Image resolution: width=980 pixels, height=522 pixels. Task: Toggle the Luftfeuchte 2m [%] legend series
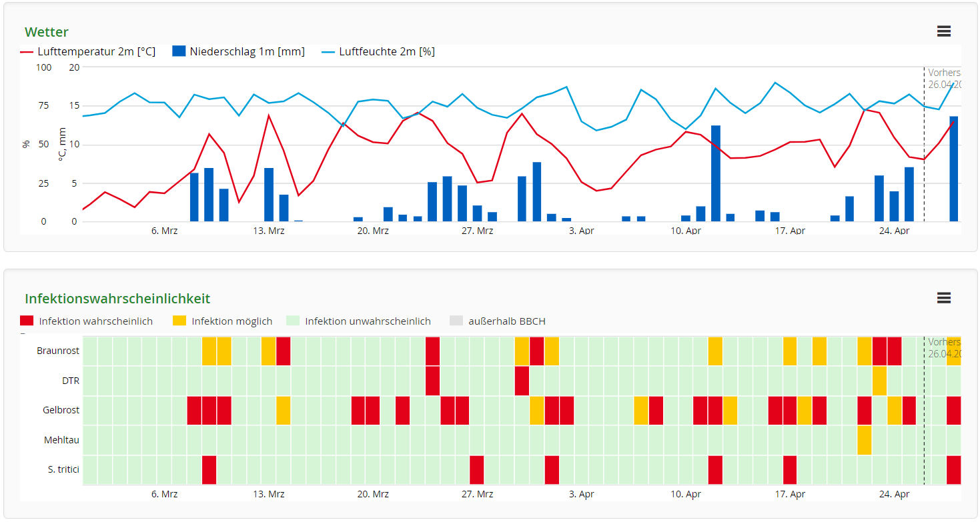378,51
